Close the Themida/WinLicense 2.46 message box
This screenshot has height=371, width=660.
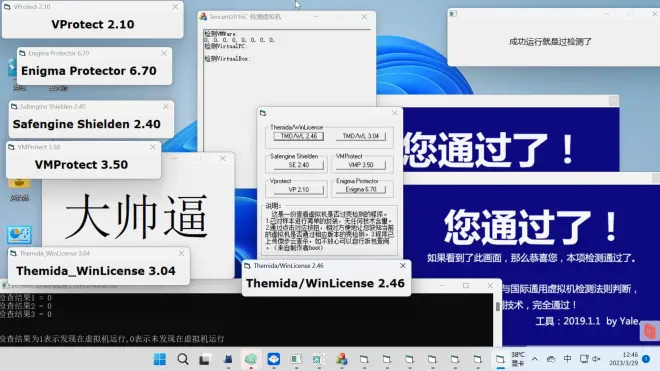click(x=402, y=266)
